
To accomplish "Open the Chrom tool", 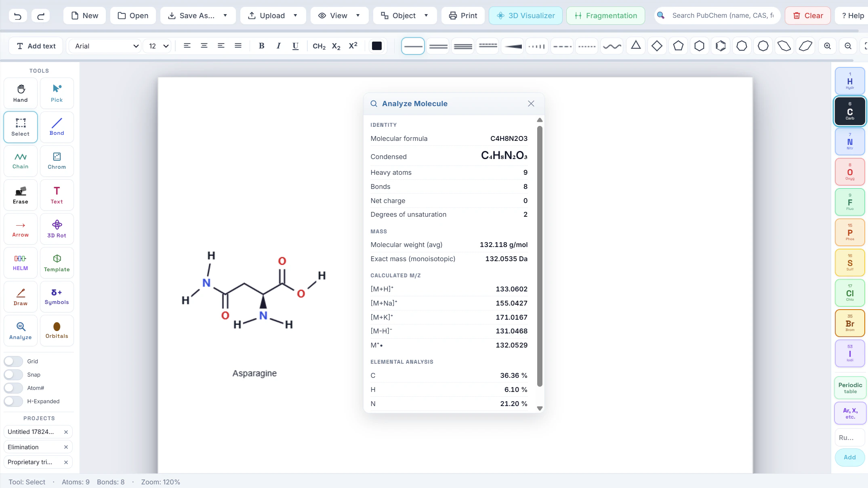I will pos(57,161).
